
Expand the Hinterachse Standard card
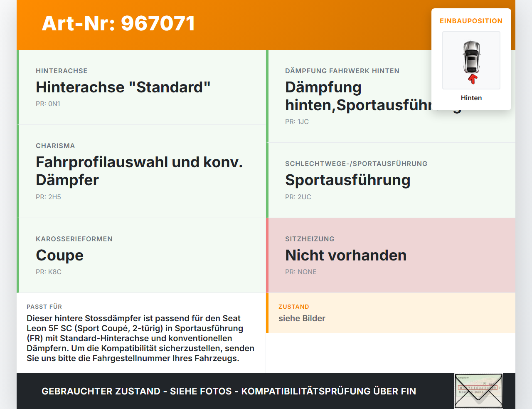coord(141,87)
